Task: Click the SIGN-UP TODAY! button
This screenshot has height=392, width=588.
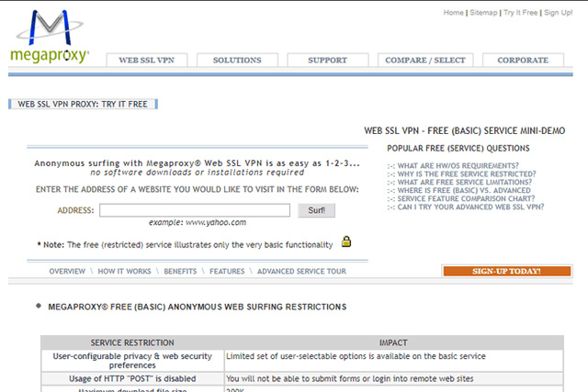Action: coord(506,271)
